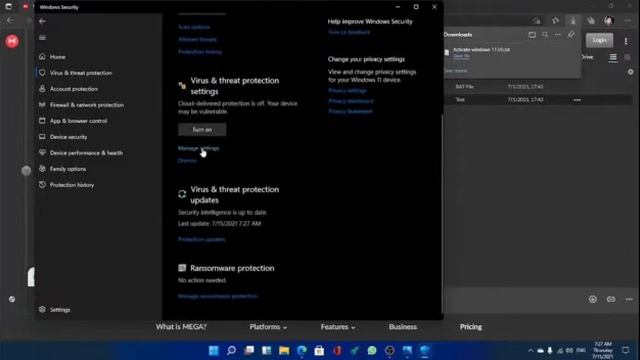Open the Protection updates link
Screen dimensions: 640x360
[201, 240]
